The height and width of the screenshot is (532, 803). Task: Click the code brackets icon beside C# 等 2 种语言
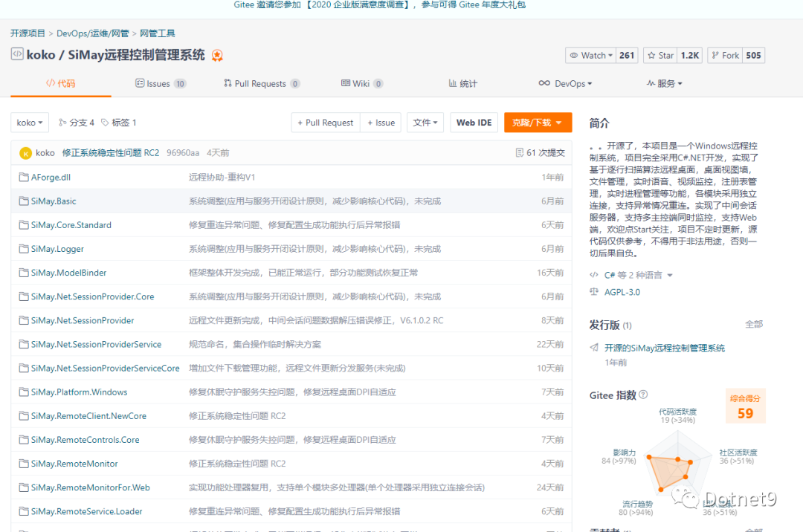click(x=594, y=275)
